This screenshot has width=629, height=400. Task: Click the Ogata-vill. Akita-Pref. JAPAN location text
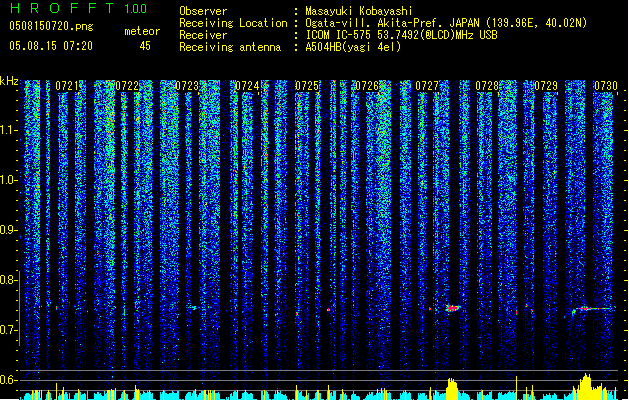[x=446, y=23]
